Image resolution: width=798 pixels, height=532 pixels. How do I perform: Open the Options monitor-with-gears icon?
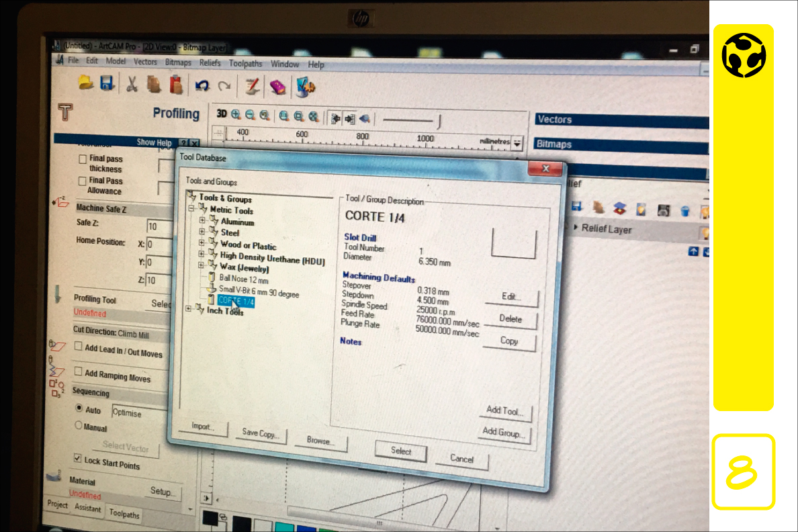(x=305, y=87)
